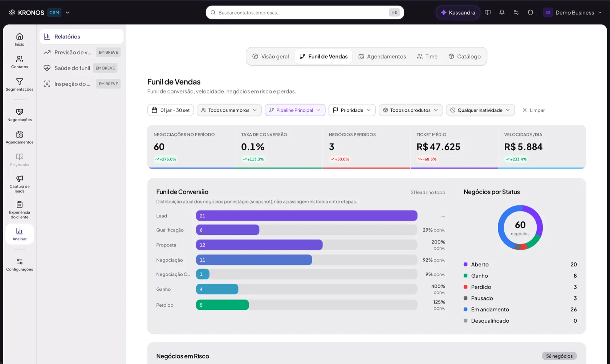
Task: Switch to Agendamentos tab
Action: point(382,56)
